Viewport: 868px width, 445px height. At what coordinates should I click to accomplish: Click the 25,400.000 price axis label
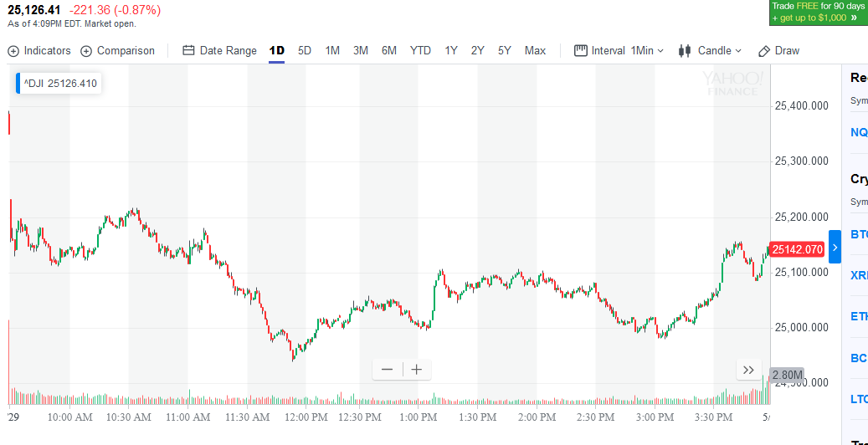[802, 105]
